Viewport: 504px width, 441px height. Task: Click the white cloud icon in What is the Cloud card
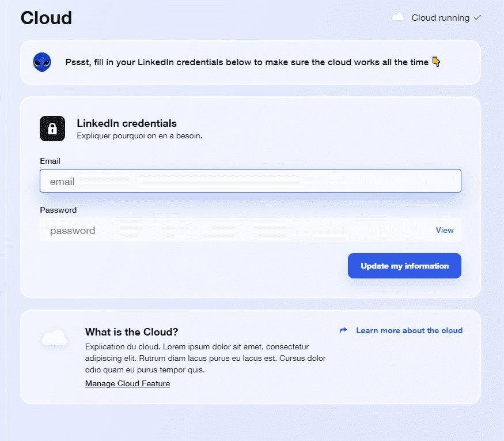click(55, 337)
